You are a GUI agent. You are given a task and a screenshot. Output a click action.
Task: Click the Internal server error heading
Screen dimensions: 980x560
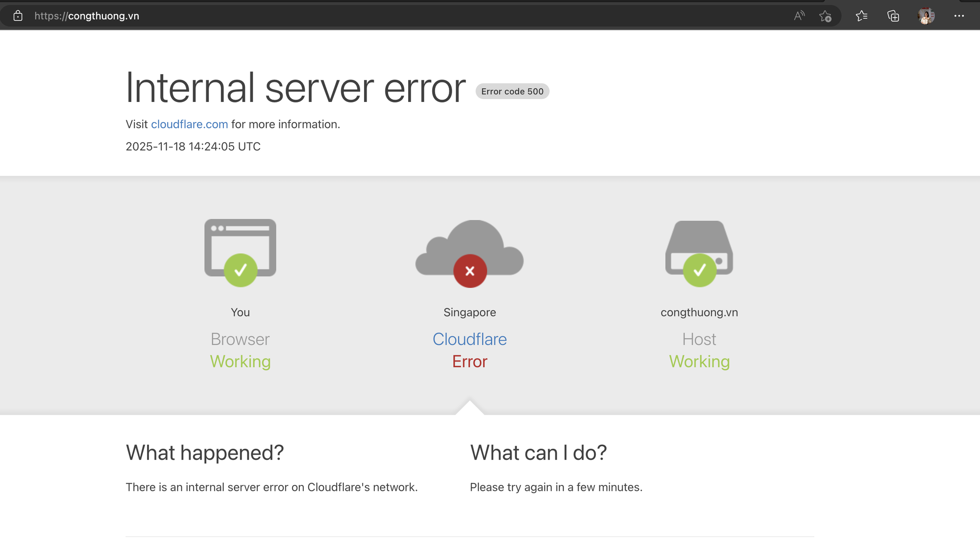click(x=295, y=87)
